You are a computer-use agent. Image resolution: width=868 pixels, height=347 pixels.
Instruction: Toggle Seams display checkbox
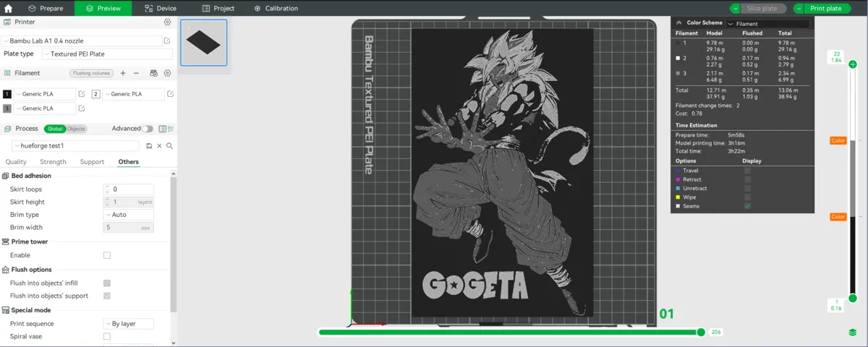[x=747, y=206]
